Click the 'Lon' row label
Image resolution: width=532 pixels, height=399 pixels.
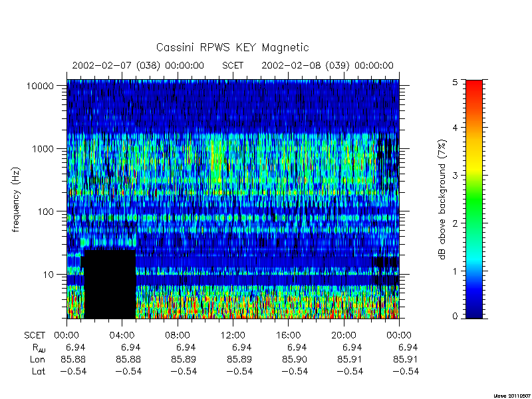(37, 359)
